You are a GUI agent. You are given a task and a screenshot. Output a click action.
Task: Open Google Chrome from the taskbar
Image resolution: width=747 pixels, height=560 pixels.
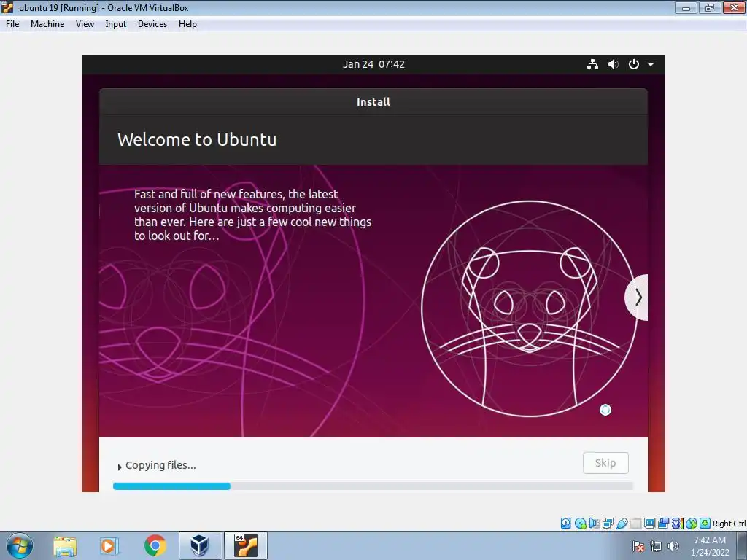[155, 545]
